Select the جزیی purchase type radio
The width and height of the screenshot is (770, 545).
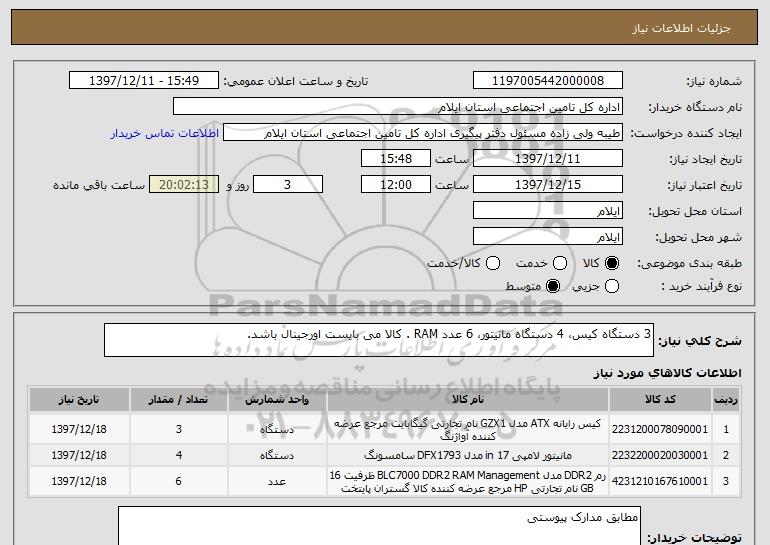point(612,286)
